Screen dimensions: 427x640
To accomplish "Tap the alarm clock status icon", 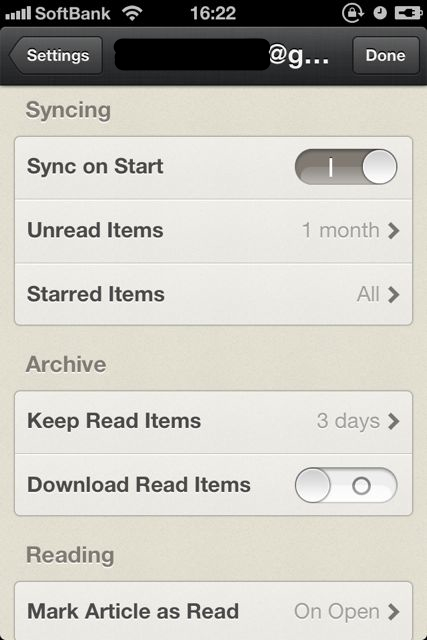I will pyautogui.click(x=380, y=13).
